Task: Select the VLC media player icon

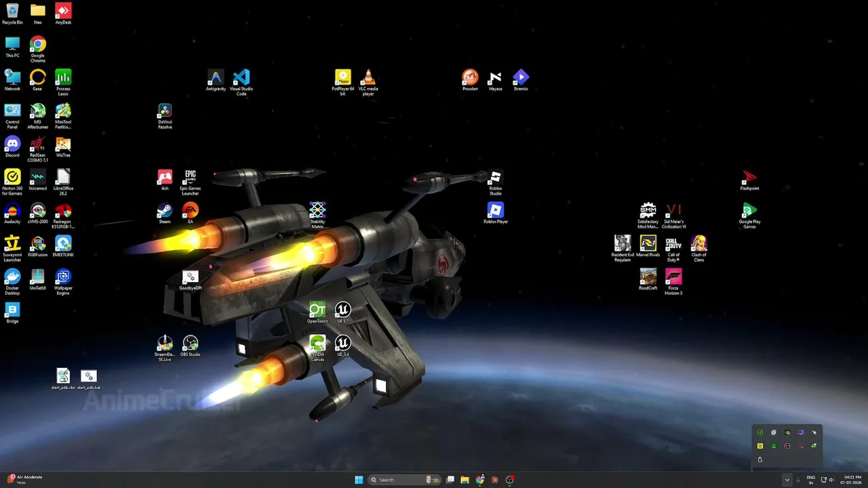Action: tap(368, 82)
